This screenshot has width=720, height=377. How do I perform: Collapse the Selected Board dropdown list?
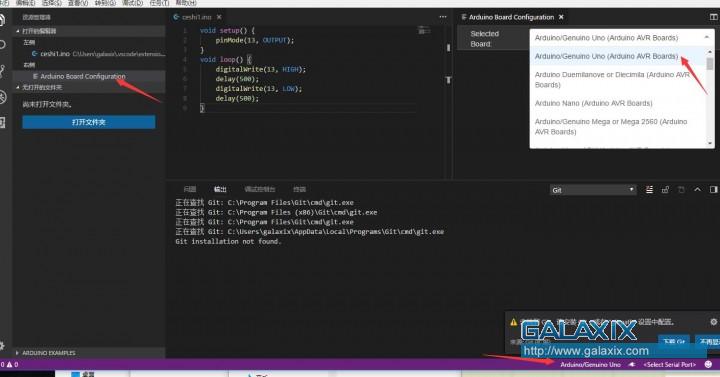pos(622,38)
